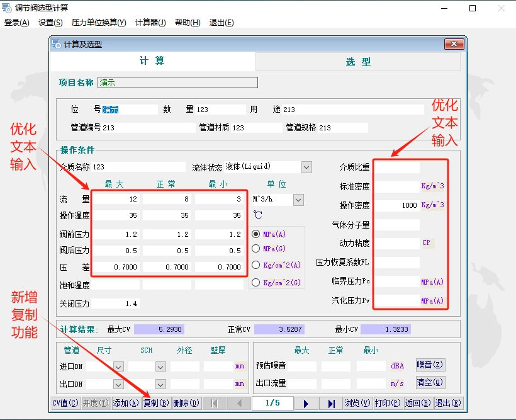Switch to 选型 tab

(358, 62)
